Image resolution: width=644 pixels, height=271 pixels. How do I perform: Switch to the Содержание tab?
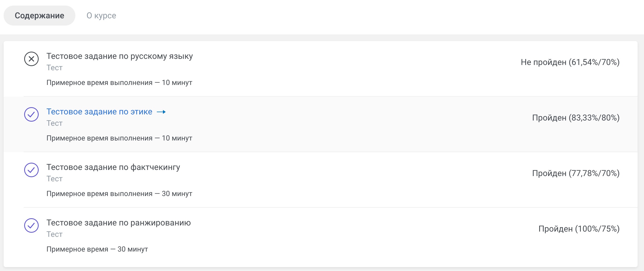[39, 16]
